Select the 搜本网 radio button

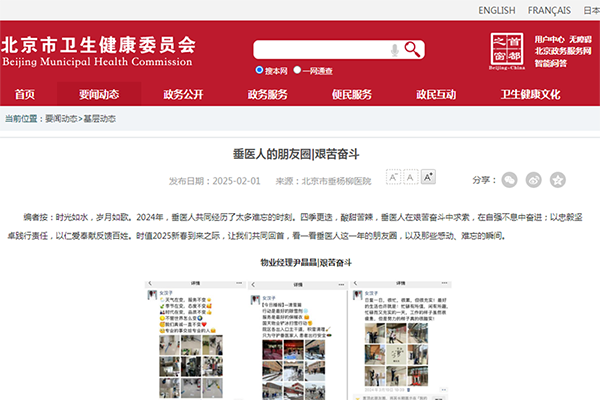coord(260,71)
